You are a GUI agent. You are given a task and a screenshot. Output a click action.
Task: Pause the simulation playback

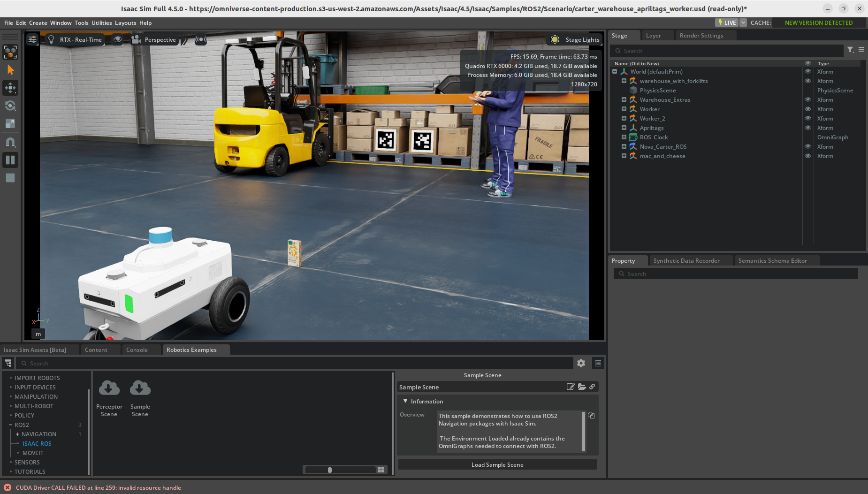10,160
